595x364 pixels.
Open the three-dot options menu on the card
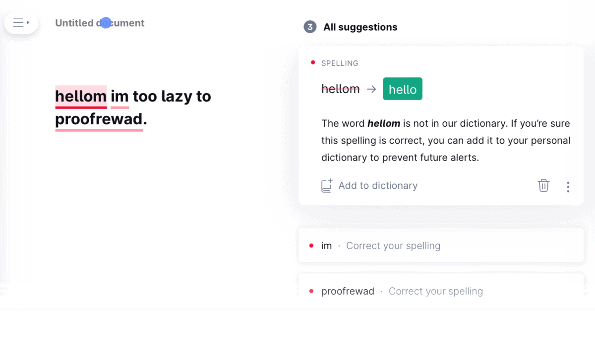(568, 187)
